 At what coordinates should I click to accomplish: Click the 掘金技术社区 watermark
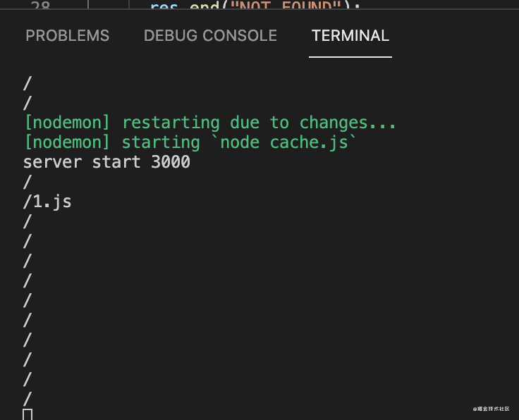[x=491, y=409]
